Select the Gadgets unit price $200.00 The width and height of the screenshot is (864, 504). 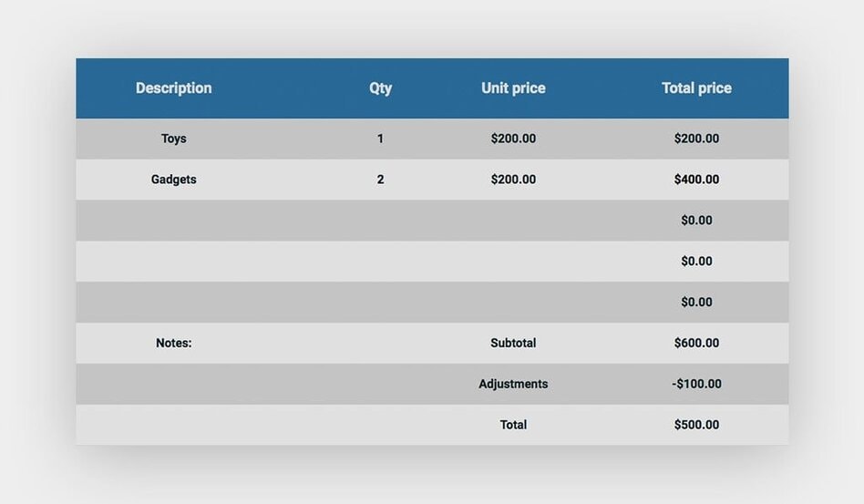tap(513, 180)
